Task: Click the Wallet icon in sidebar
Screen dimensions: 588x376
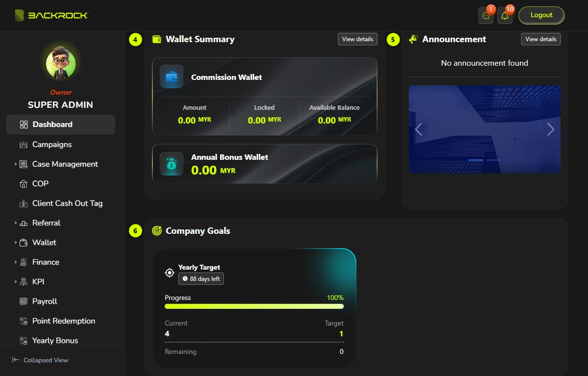Action: 24,243
